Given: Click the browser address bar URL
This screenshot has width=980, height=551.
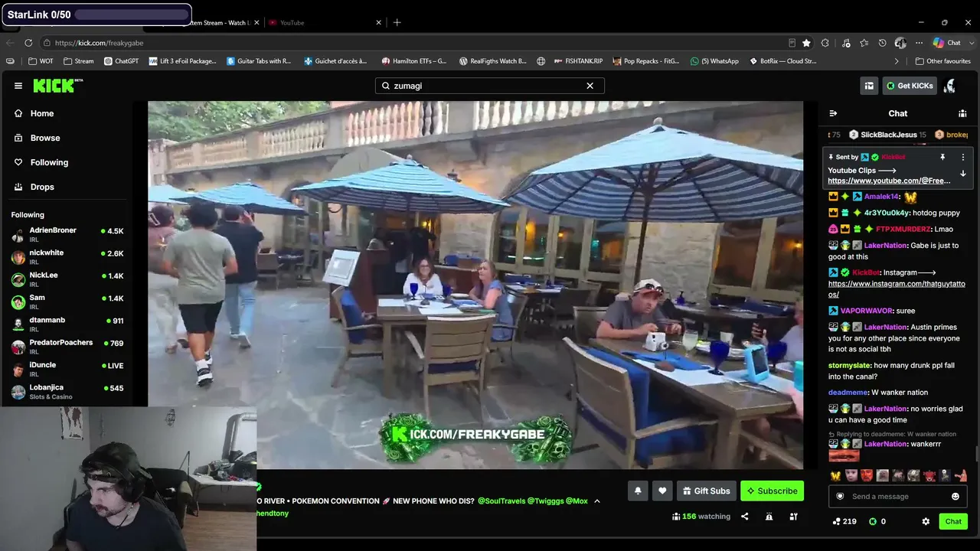Looking at the screenshot, I should 99,43.
